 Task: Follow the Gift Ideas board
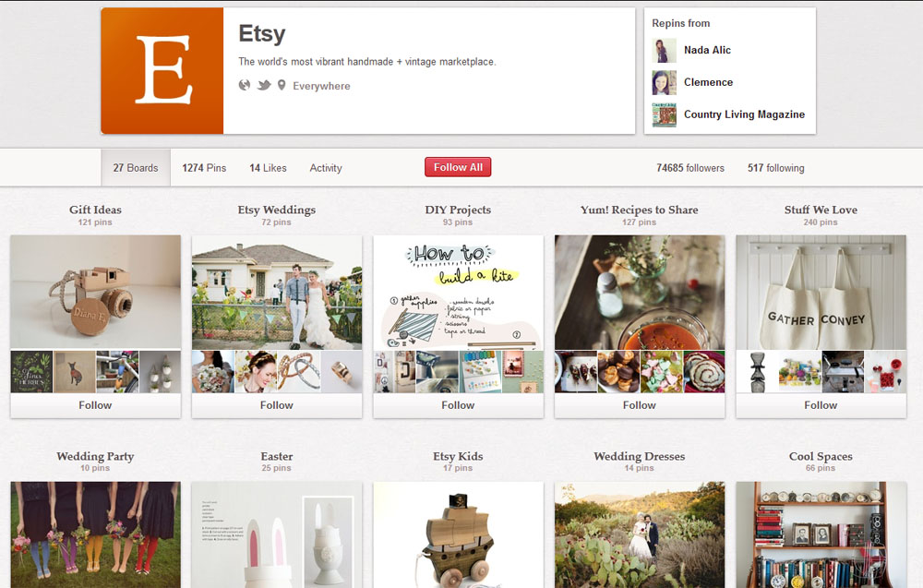(x=95, y=405)
